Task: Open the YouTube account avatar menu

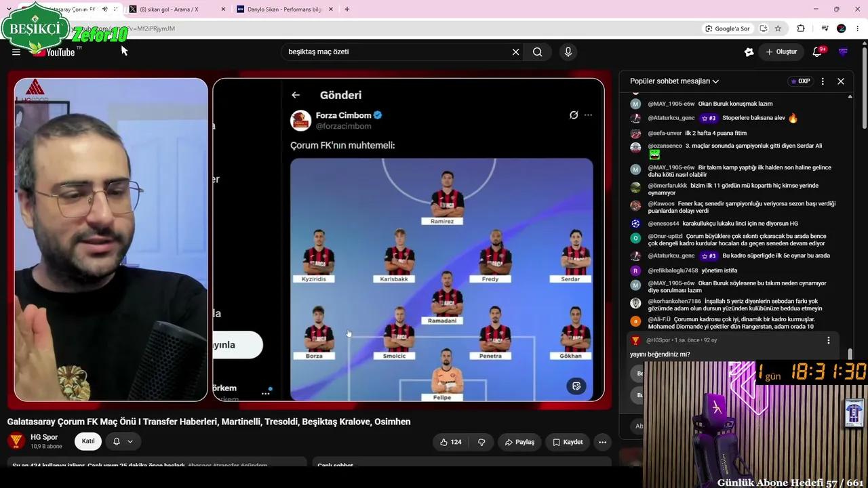Action: (x=843, y=52)
